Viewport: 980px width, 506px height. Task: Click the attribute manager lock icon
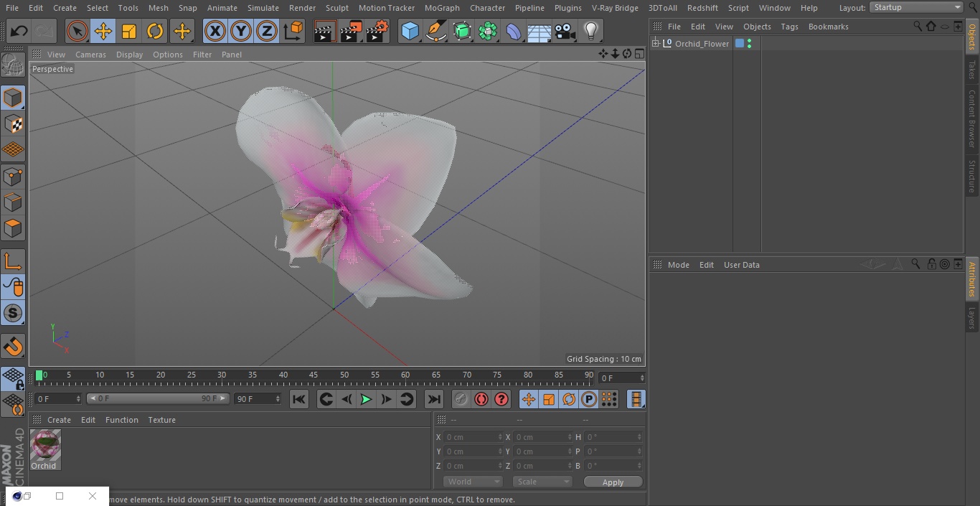[x=930, y=264]
